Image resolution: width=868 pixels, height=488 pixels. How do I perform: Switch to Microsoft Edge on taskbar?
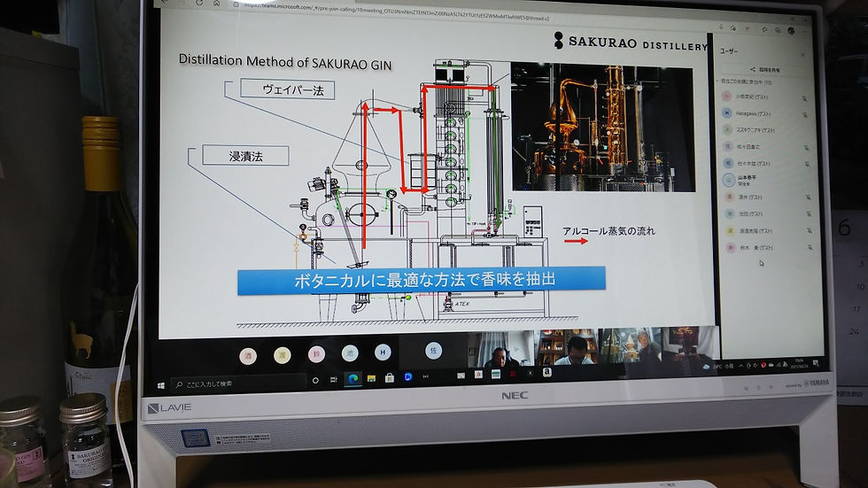(x=353, y=378)
